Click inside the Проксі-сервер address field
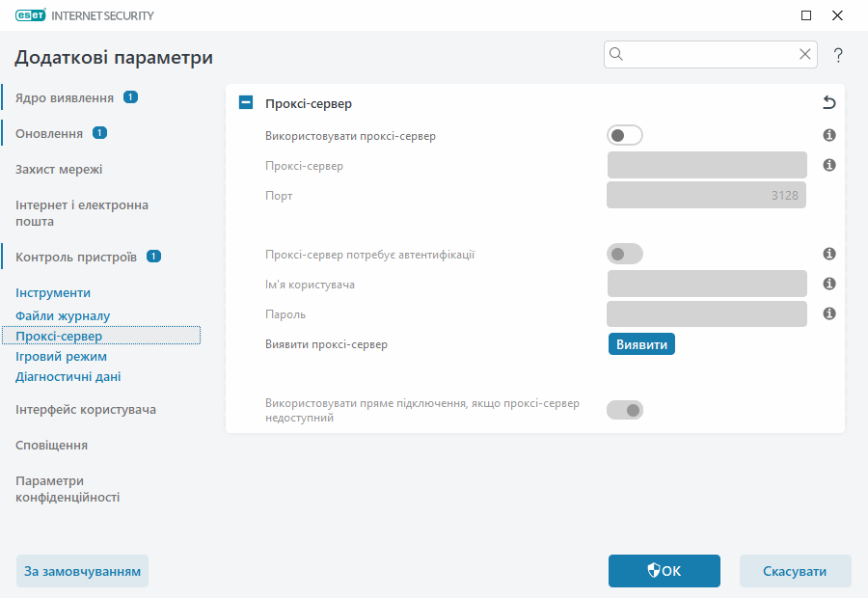868x598 pixels. coord(706,165)
